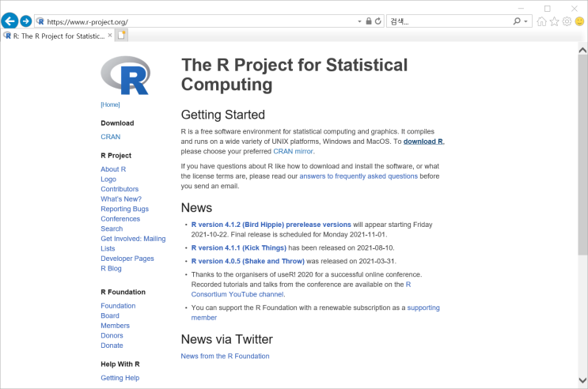The width and height of the screenshot is (588, 389).
Task: Click the refresh page icon in address bar
Action: coord(378,21)
